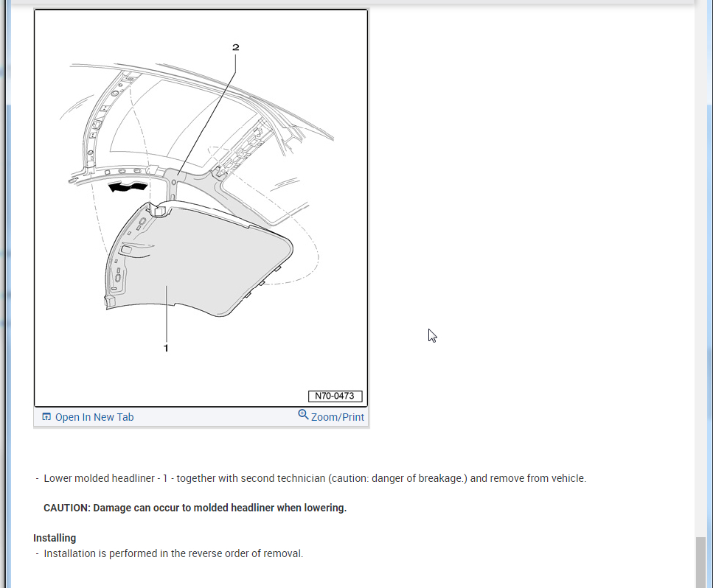
Task: Select the Zoom/Print link text
Action: tap(338, 417)
